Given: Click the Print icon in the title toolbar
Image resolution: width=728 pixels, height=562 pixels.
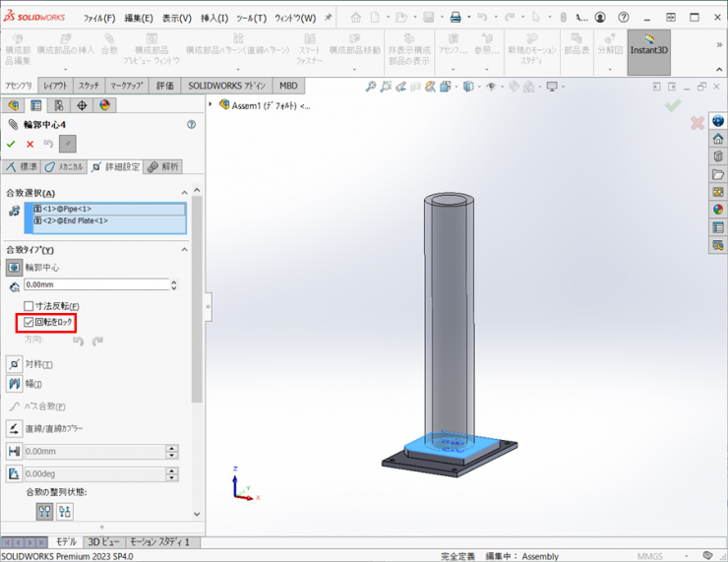Looking at the screenshot, I should tap(455, 18).
